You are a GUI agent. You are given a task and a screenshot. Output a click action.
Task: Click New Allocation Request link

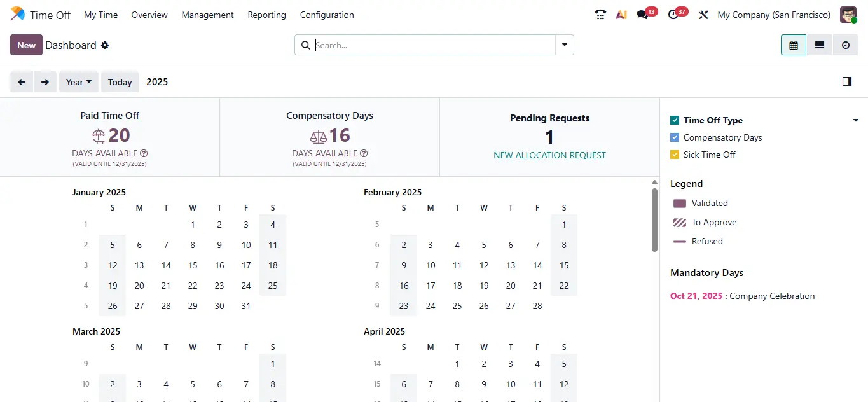click(549, 155)
